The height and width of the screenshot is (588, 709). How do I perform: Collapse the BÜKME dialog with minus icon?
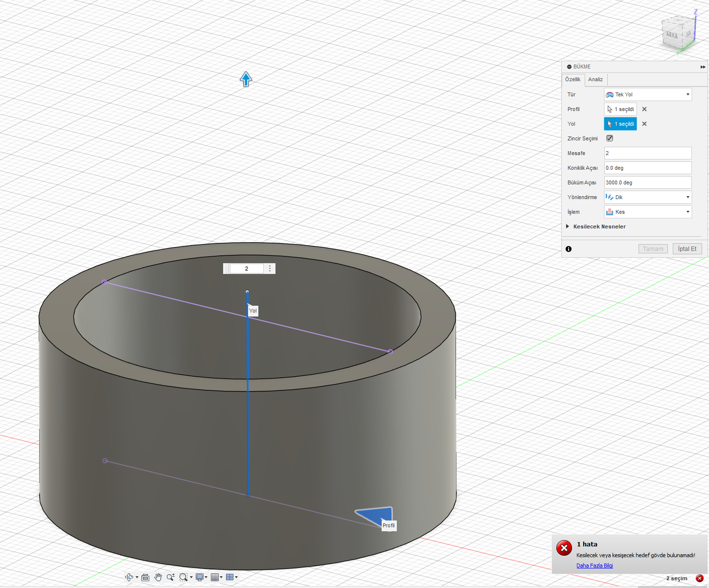pyautogui.click(x=569, y=67)
